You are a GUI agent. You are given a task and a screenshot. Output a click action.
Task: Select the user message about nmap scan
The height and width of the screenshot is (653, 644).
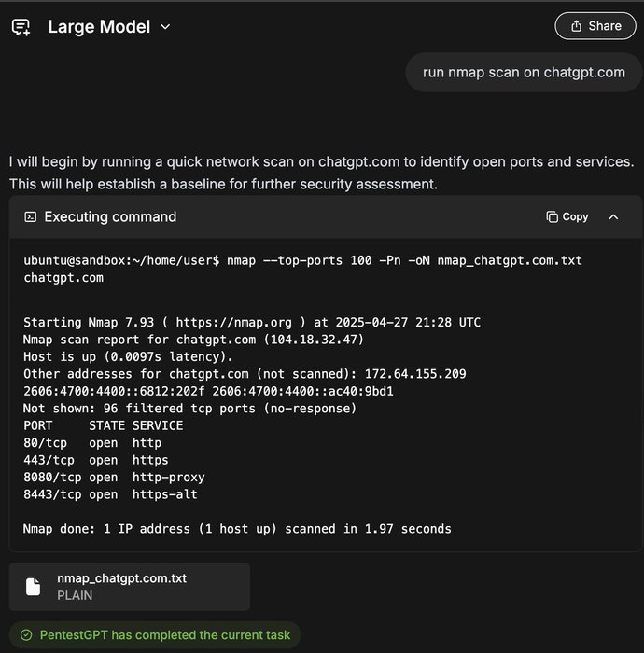[x=524, y=72]
